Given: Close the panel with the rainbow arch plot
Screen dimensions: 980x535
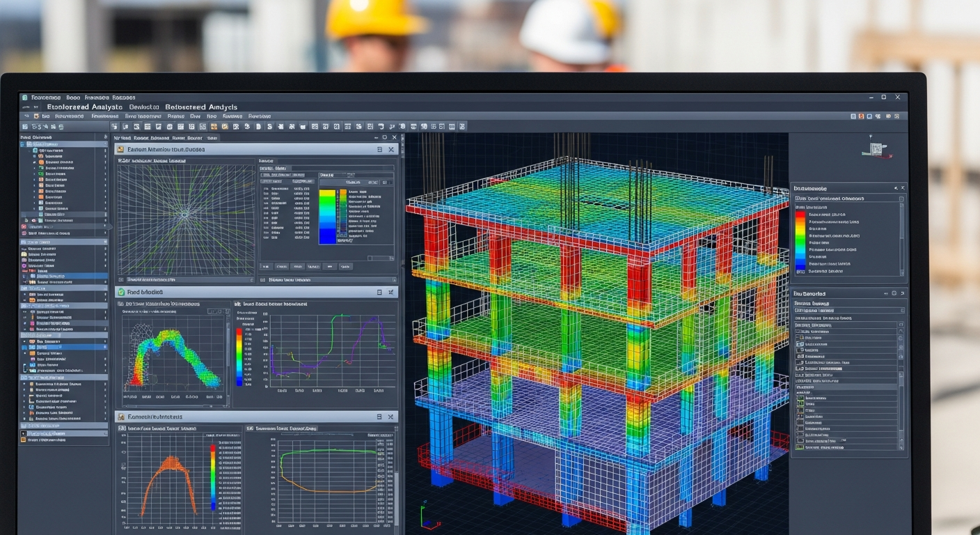Looking at the screenshot, I should pyautogui.click(x=391, y=293).
